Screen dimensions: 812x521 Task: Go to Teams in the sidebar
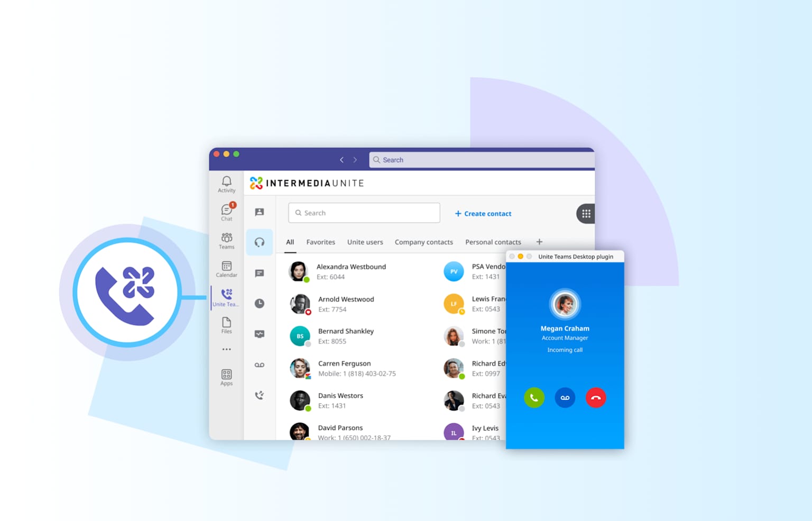pyautogui.click(x=226, y=241)
